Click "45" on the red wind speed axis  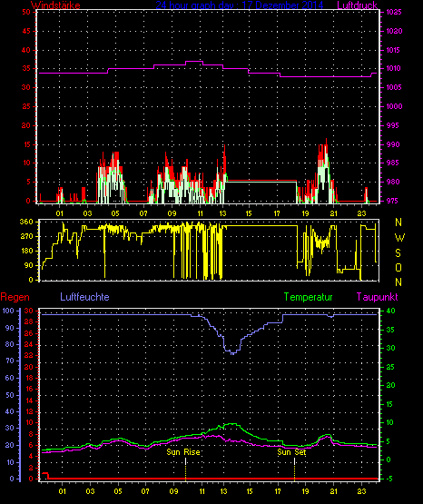[26, 31]
